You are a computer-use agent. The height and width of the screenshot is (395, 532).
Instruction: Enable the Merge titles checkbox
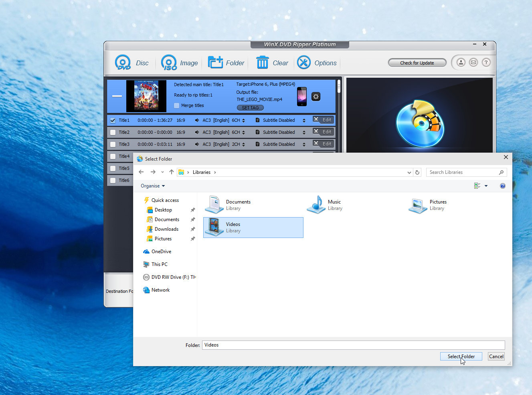coord(177,105)
